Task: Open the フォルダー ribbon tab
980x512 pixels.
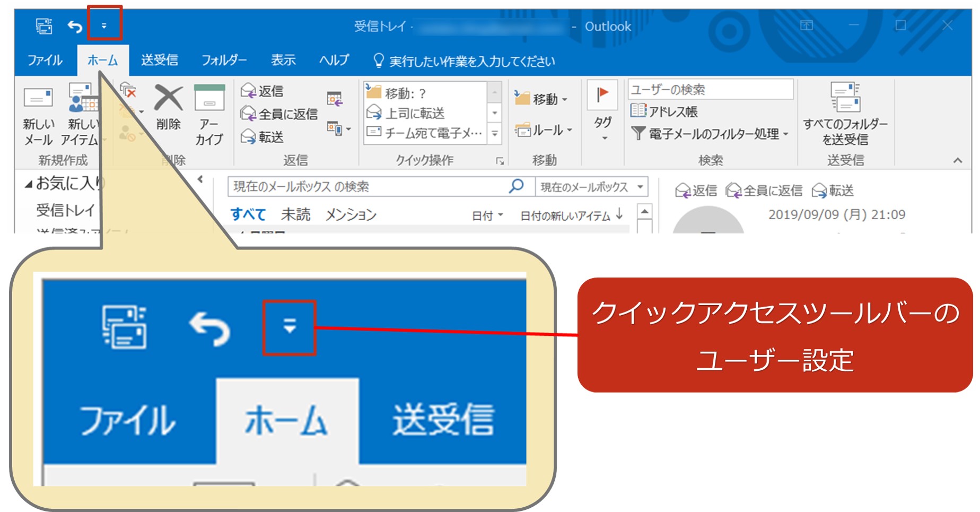Action: click(x=224, y=60)
